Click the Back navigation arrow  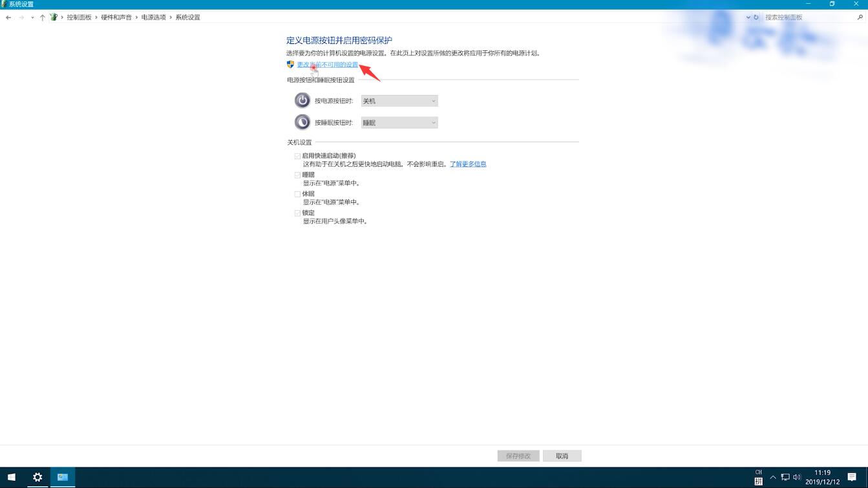8,17
